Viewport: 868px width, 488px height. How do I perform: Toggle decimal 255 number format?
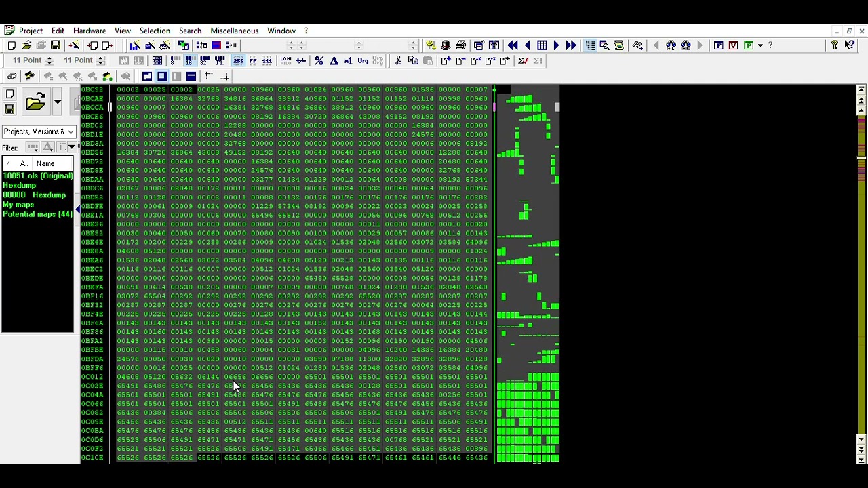238,61
